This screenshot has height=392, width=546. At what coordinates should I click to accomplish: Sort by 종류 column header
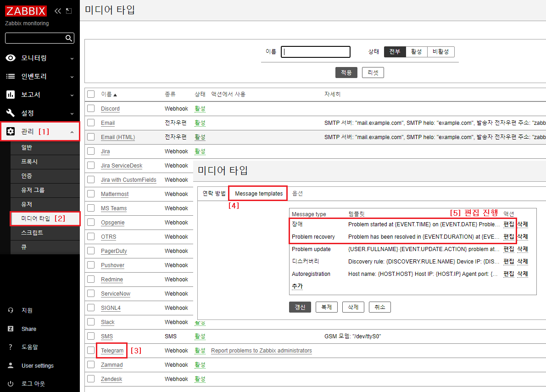pos(170,94)
